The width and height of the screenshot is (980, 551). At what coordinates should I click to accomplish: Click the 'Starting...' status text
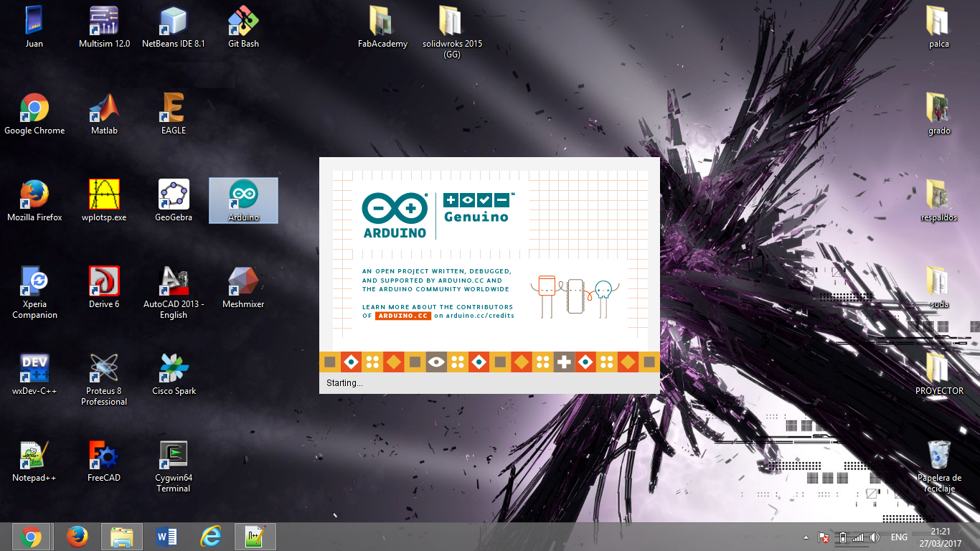point(344,383)
